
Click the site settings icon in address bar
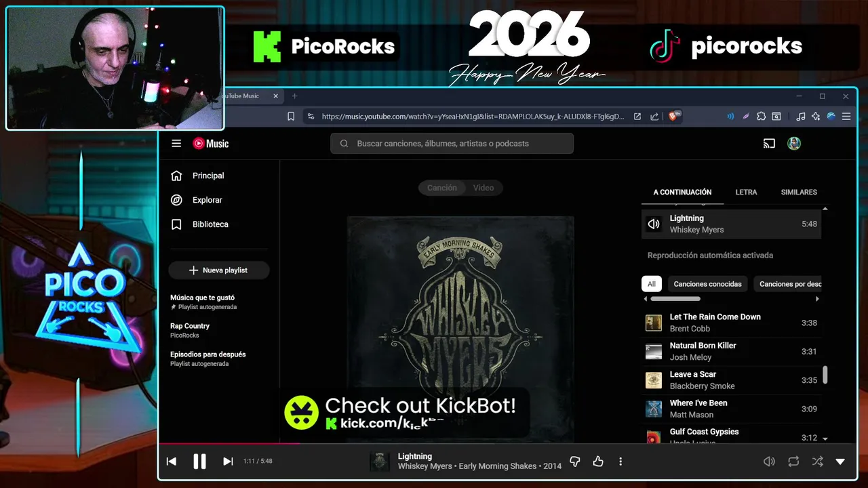tap(311, 117)
